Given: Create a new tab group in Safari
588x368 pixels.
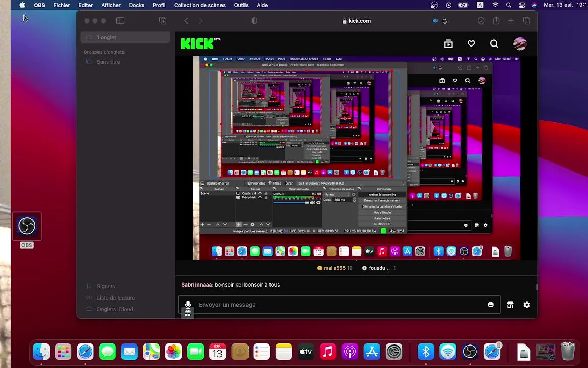Looking at the screenshot, I should (163, 20).
